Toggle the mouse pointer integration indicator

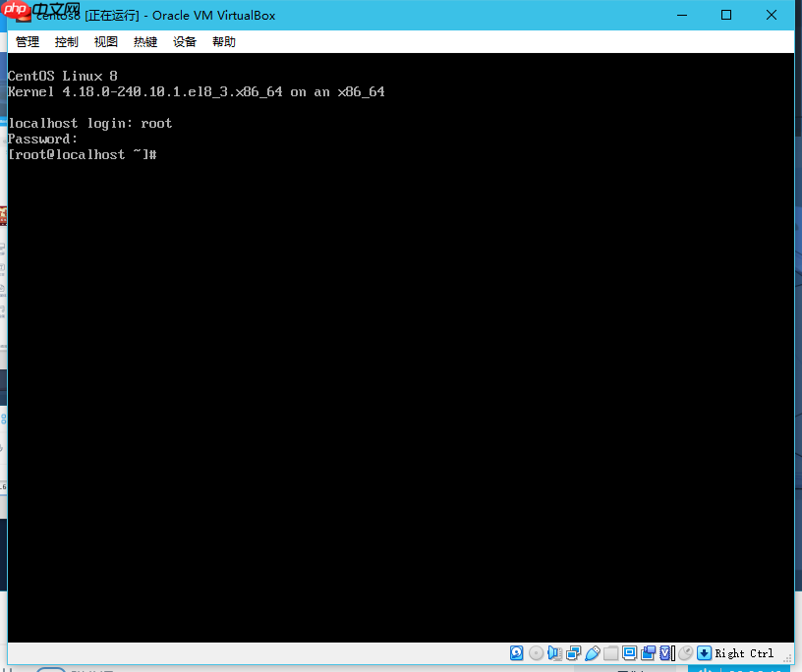[x=685, y=652]
